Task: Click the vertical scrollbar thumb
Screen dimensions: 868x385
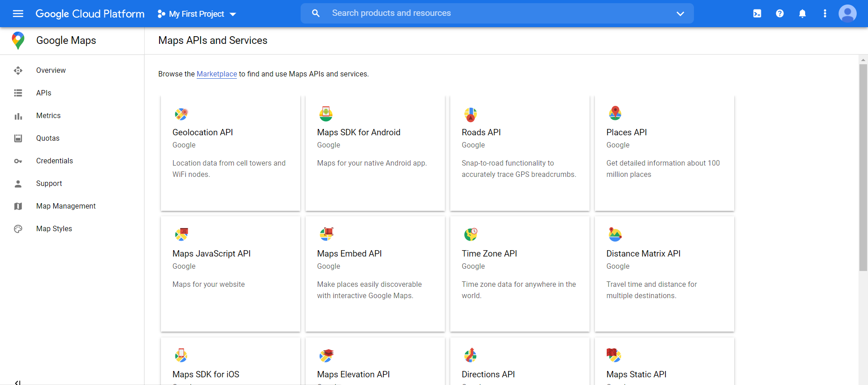Action: 863,167
